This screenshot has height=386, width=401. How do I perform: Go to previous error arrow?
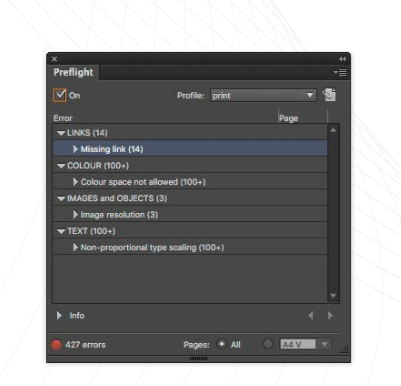pyautogui.click(x=311, y=315)
